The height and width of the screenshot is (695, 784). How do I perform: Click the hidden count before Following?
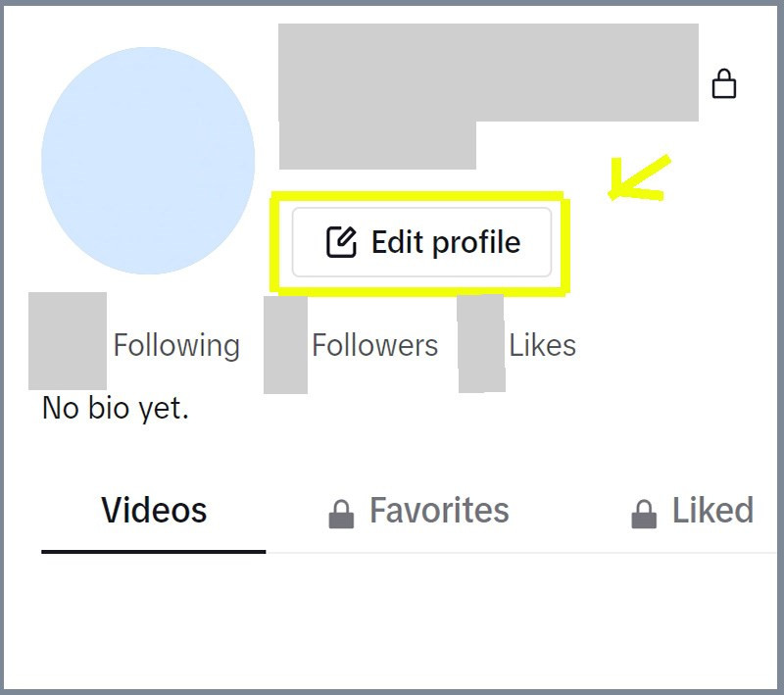[68, 341]
